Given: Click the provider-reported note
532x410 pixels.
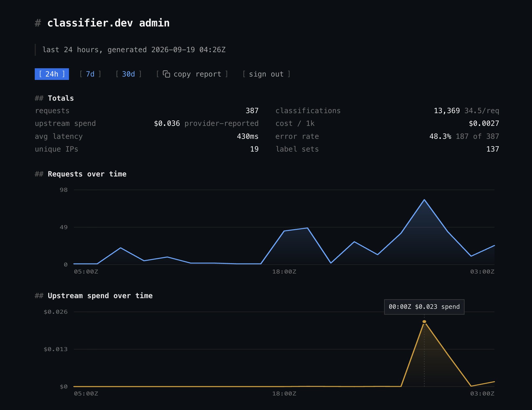Looking at the screenshot, I should click(221, 124).
